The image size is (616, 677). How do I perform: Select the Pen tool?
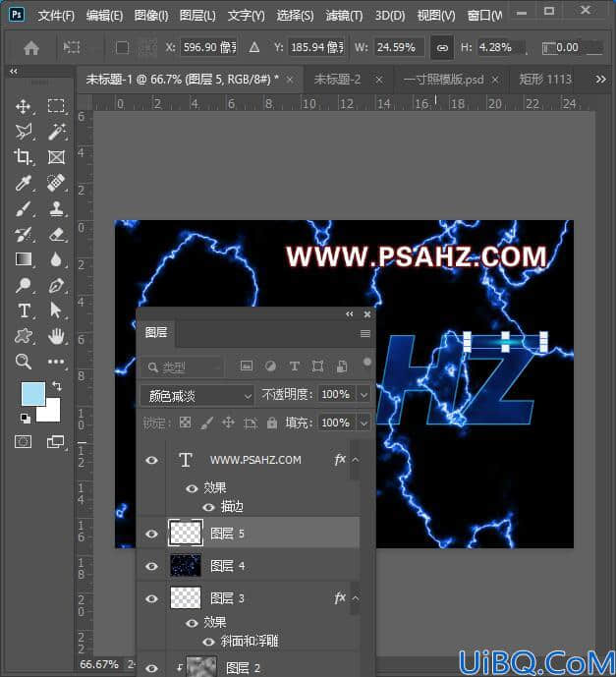tap(56, 285)
